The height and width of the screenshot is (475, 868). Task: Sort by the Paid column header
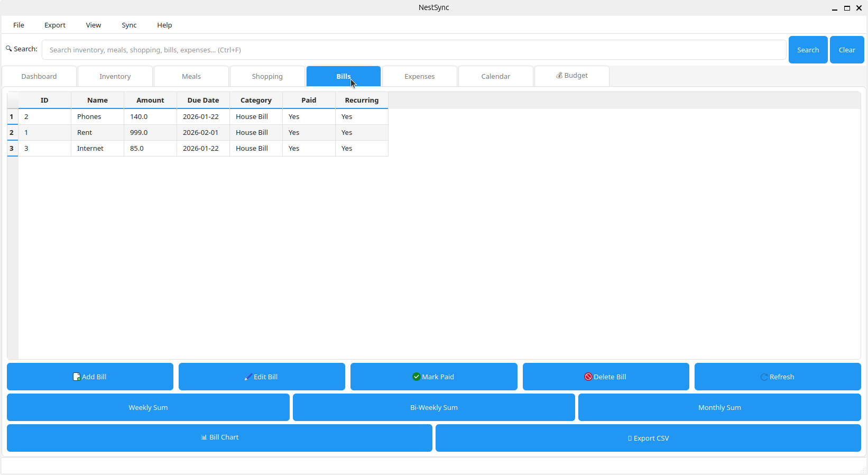coord(309,100)
